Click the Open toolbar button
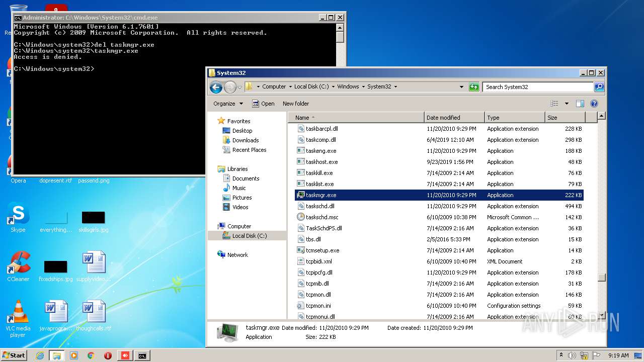644x362 pixels. 263,104
